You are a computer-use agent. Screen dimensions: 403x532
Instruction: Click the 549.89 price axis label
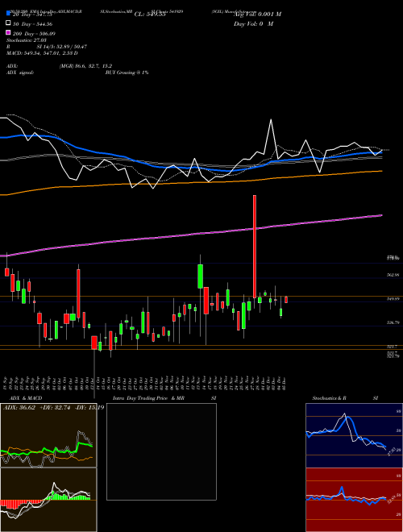(393, 299)
